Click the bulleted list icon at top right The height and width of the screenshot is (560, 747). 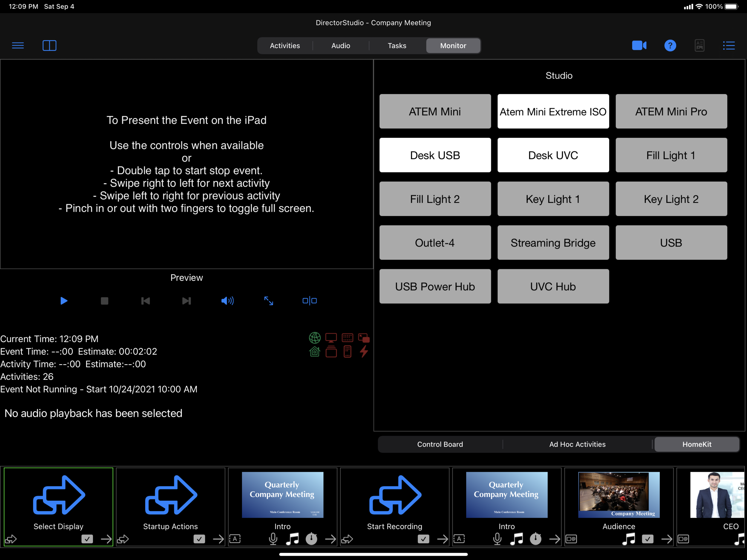pos(729,45)
